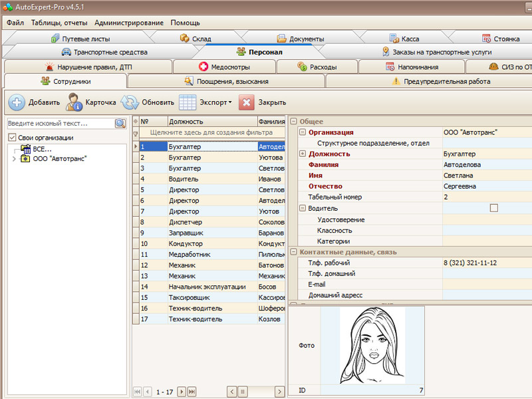The image size is (532, 399).
Task: Expand the Должность property group
Action: tap(303, 154)
